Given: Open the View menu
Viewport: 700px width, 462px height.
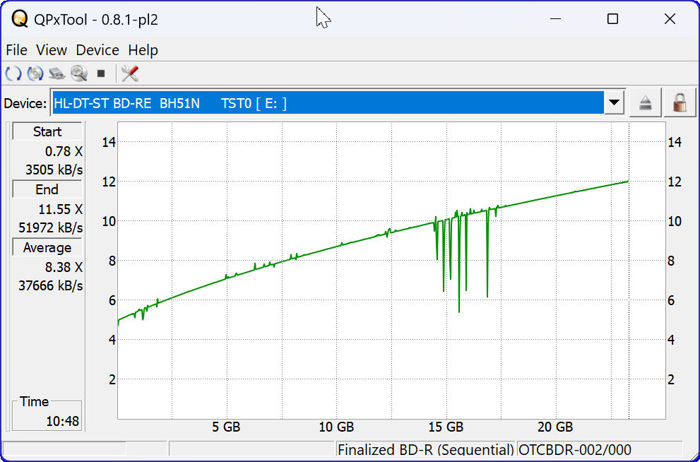Looking at the screenshot, I should click(x=51, y=50).
